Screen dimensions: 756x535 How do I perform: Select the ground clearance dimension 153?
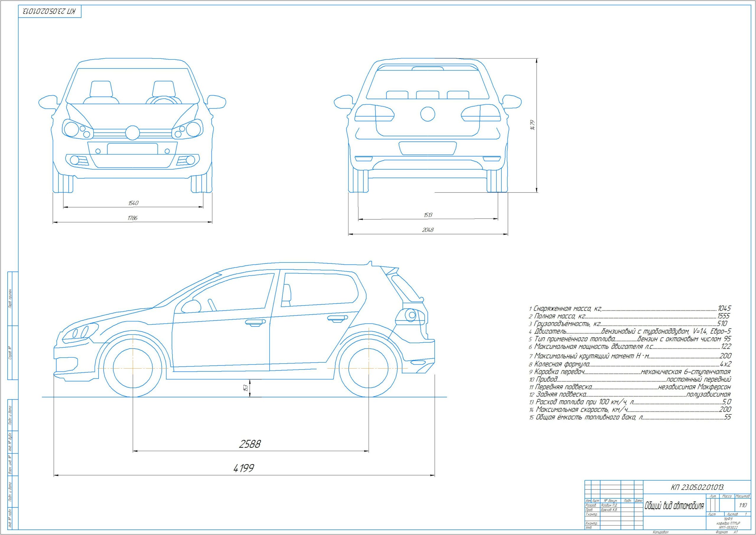tap(246, 388)
